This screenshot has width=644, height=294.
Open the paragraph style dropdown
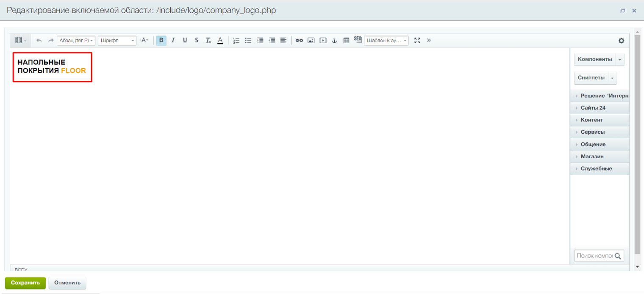[x=76, y=41]
